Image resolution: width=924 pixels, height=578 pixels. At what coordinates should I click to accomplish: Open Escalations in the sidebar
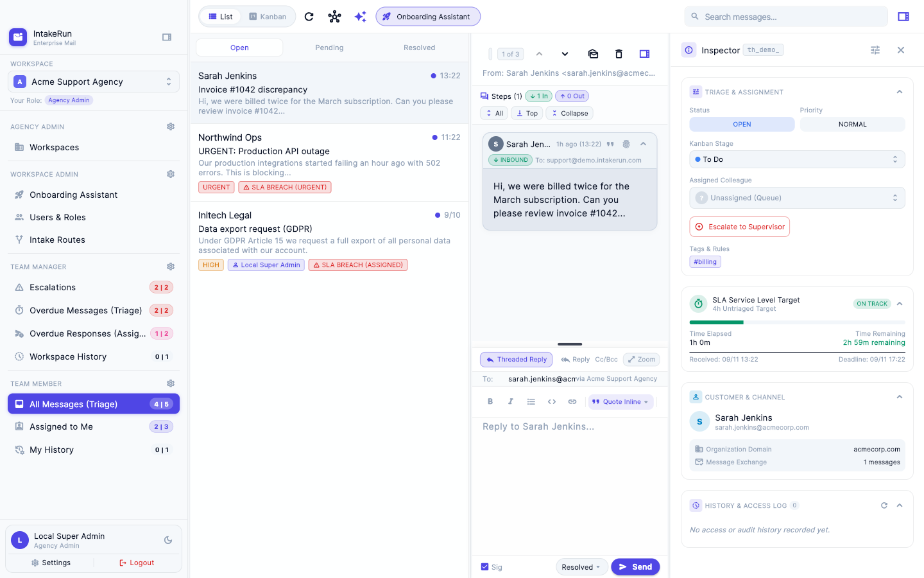pyautogui.click(x=94, y=287)
